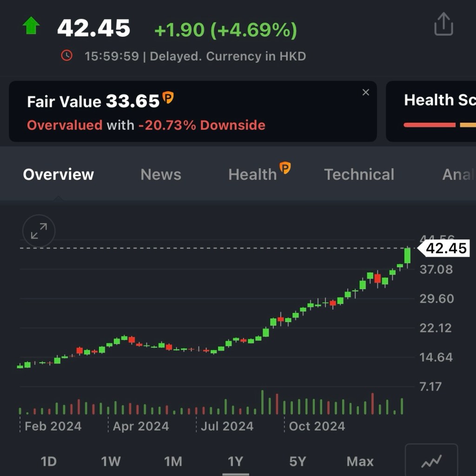The image size is (476, 476).
Task: Click the green up arrow indicator
Action: [31, 26]
